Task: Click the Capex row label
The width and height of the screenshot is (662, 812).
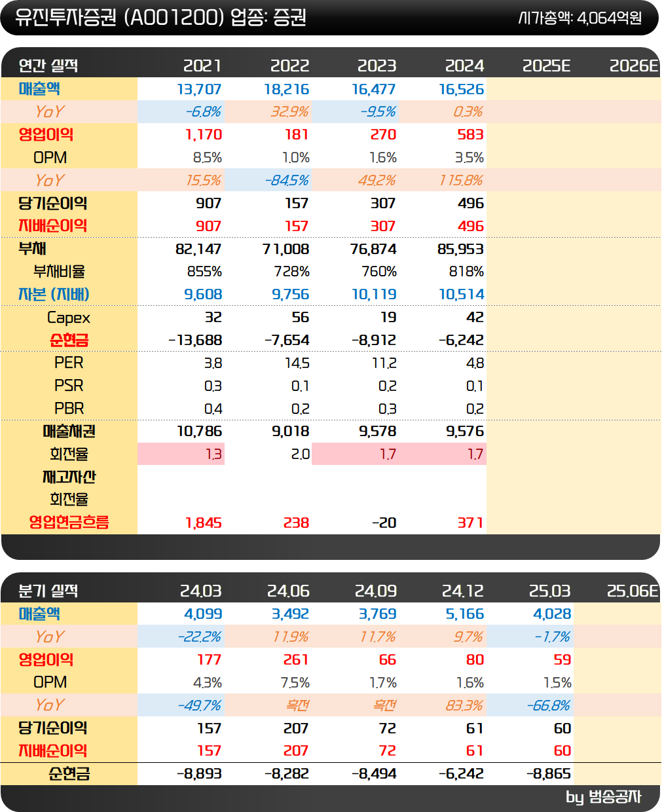Action: tap(69, 318)
